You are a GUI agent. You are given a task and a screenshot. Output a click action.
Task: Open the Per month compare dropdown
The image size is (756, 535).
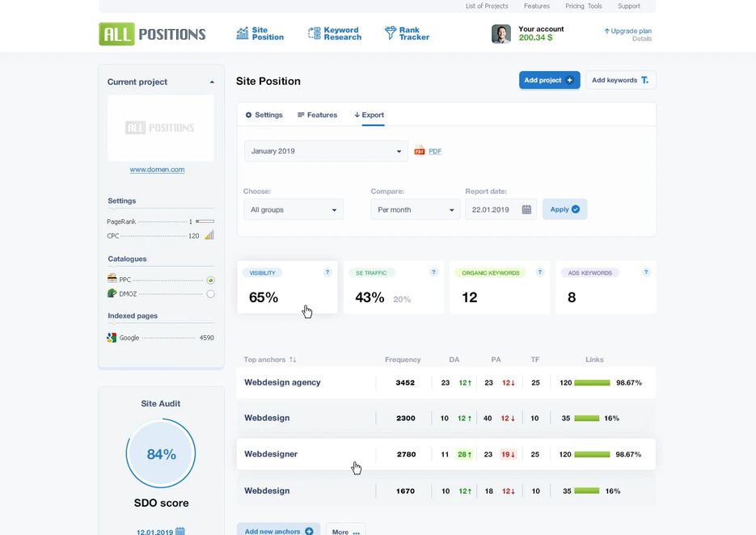click(416, 209)
